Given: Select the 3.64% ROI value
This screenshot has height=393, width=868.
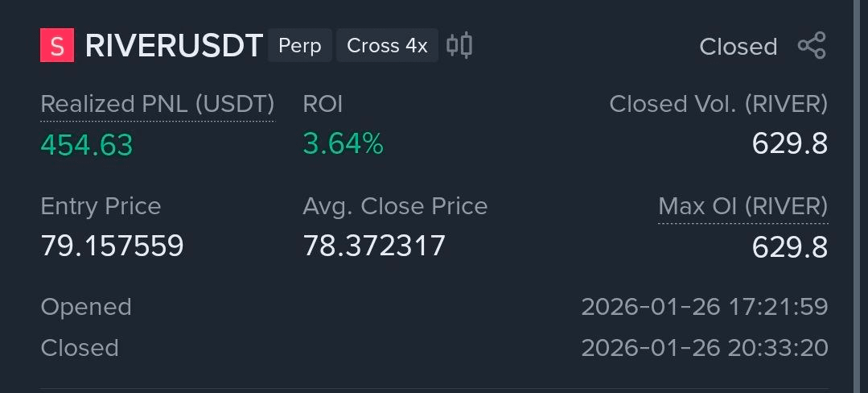Looking at the screenshot, I should [x=343, y=144].
